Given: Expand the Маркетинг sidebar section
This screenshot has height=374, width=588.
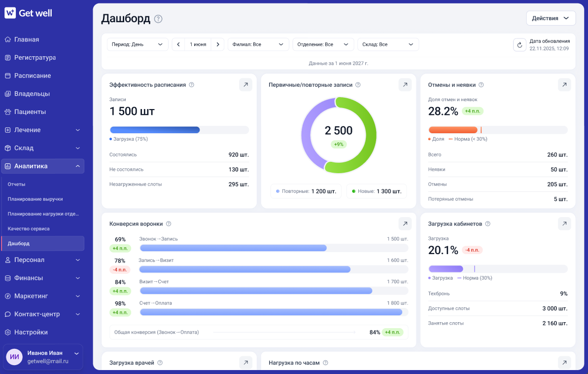Looking at the screenshot, I should 43,296.
